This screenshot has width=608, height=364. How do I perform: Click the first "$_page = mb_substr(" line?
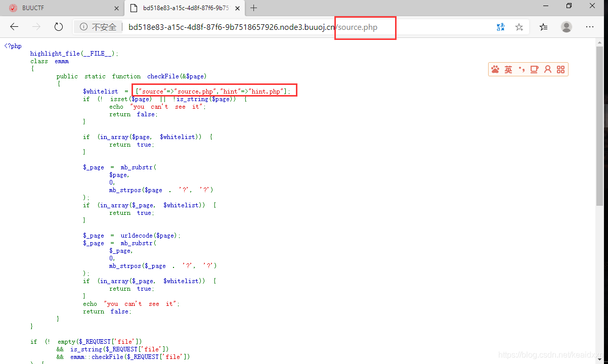pos(120,167)
